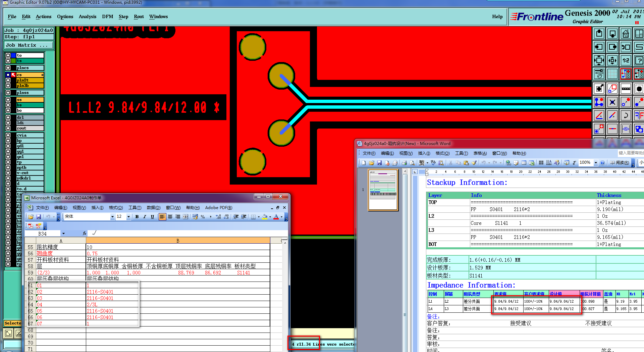Image resolution: width=644 pixels, height=352 pixels.
Task: Toggle visibility checkbox of layer 'rout'
Action: [8, 128]
